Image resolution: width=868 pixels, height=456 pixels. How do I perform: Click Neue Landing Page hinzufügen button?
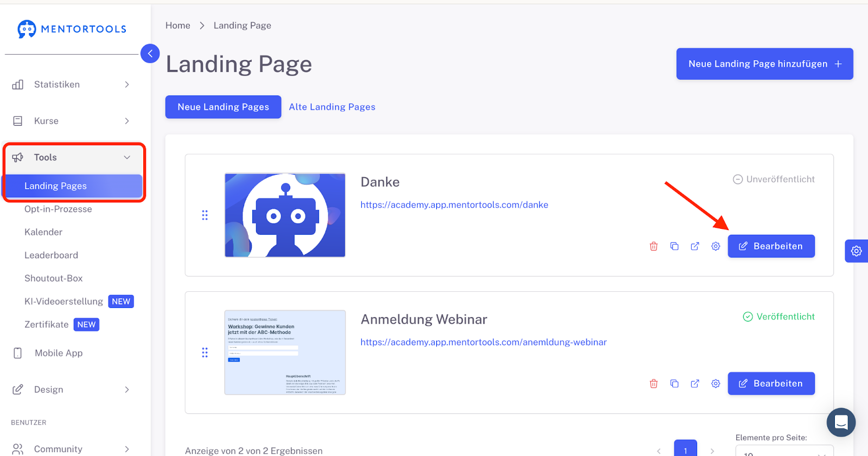click(x=765, y=64)
